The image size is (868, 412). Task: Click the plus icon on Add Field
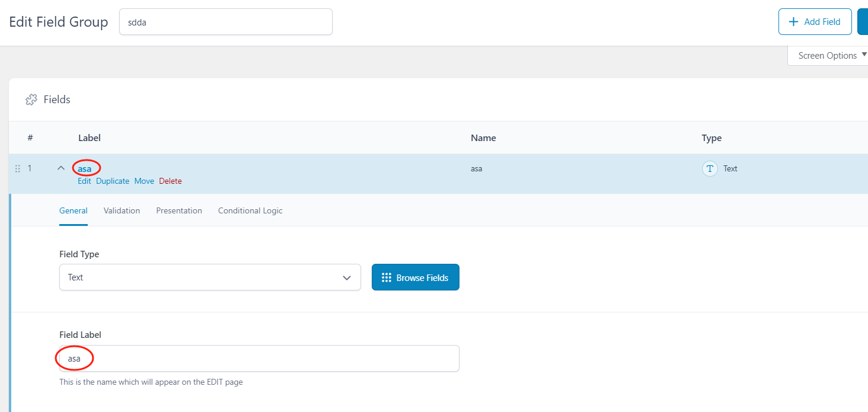point(793,22)
